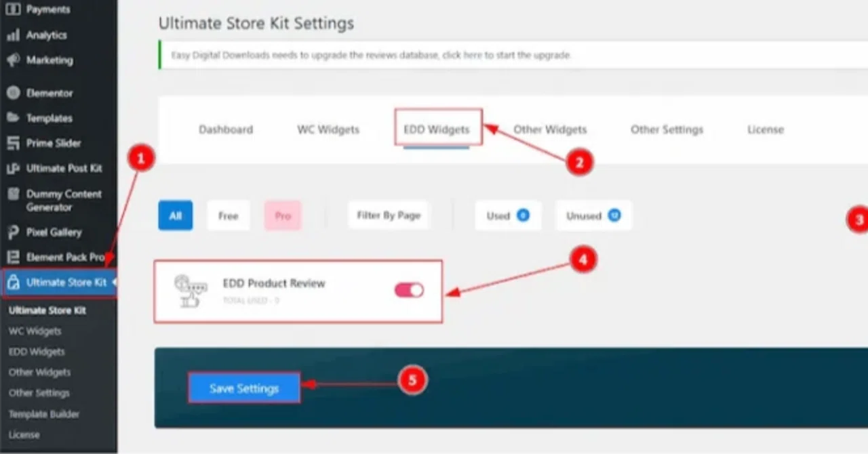Open Other Widgets from the sidebar submenu

coord(39,372)
